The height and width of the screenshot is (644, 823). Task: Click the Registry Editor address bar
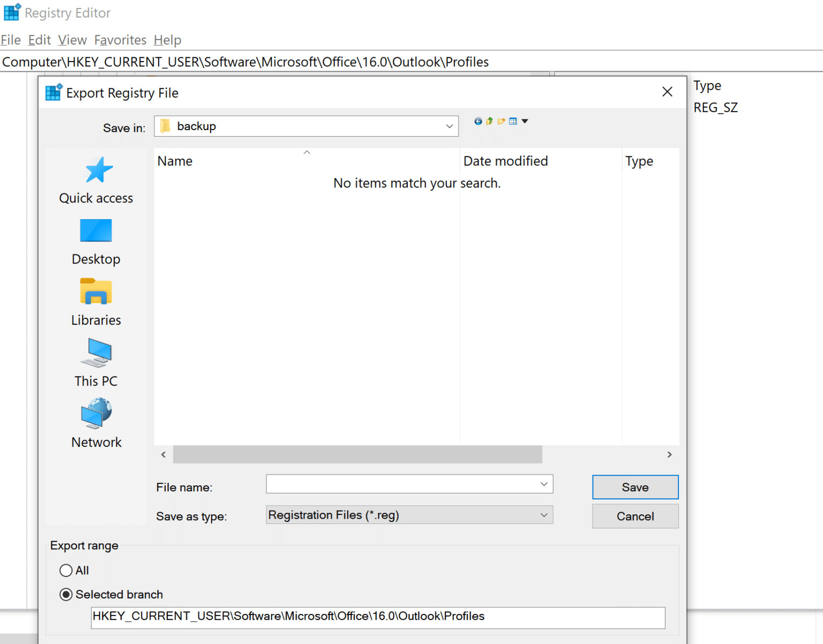click(411, 62)
